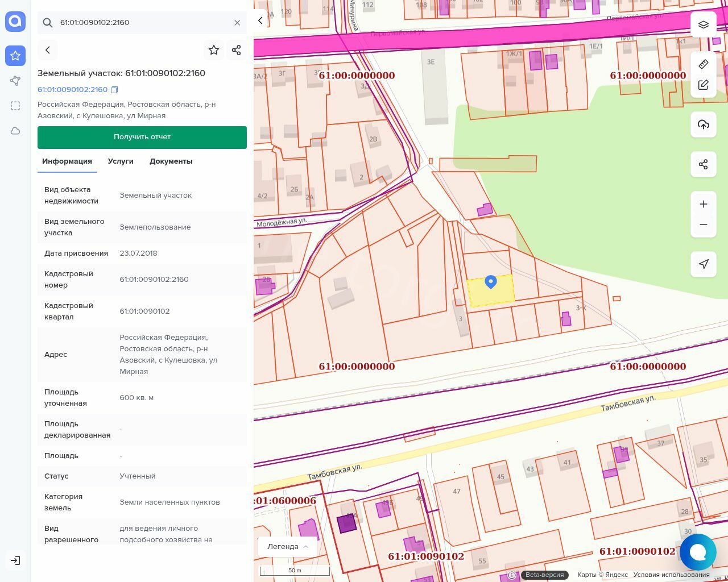Copy the cadastral number 61:01:0090102:2160
Screen dimensions: 728x582
pyautogui.click(x=114, y=90)
